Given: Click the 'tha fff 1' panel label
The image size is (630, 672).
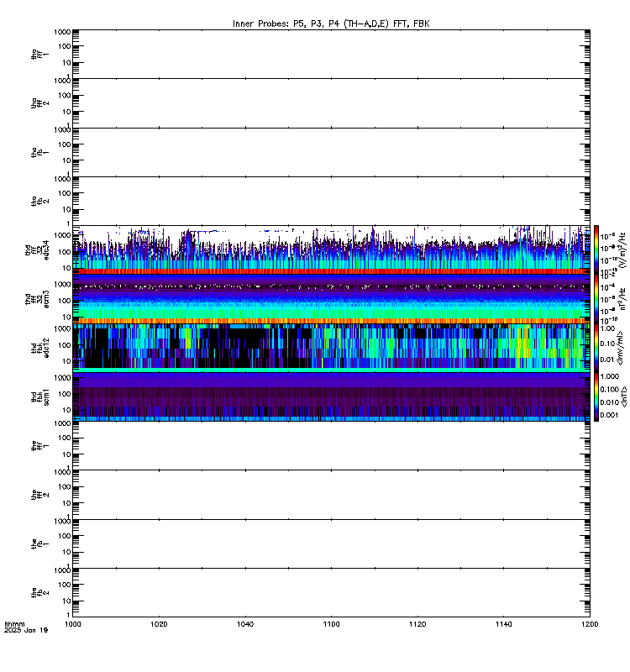Looking at the screenshot, I should point(39,54).
